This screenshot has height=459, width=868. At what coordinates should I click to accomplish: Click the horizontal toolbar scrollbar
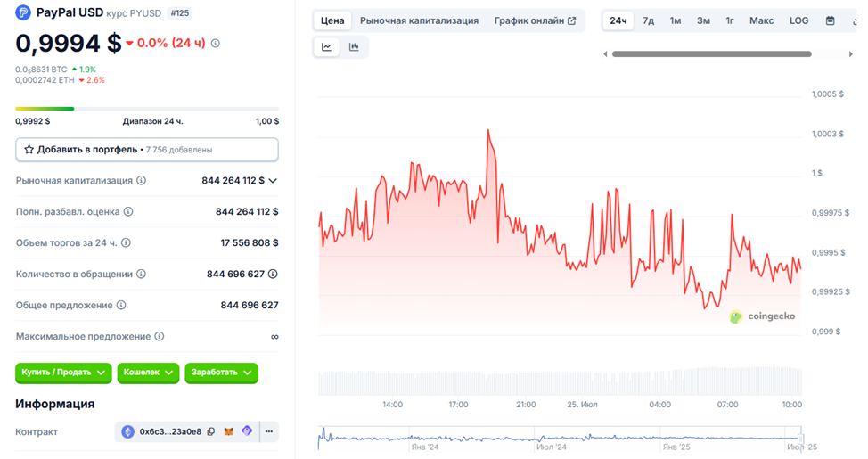pyautogui.click(x=712, y=53)
